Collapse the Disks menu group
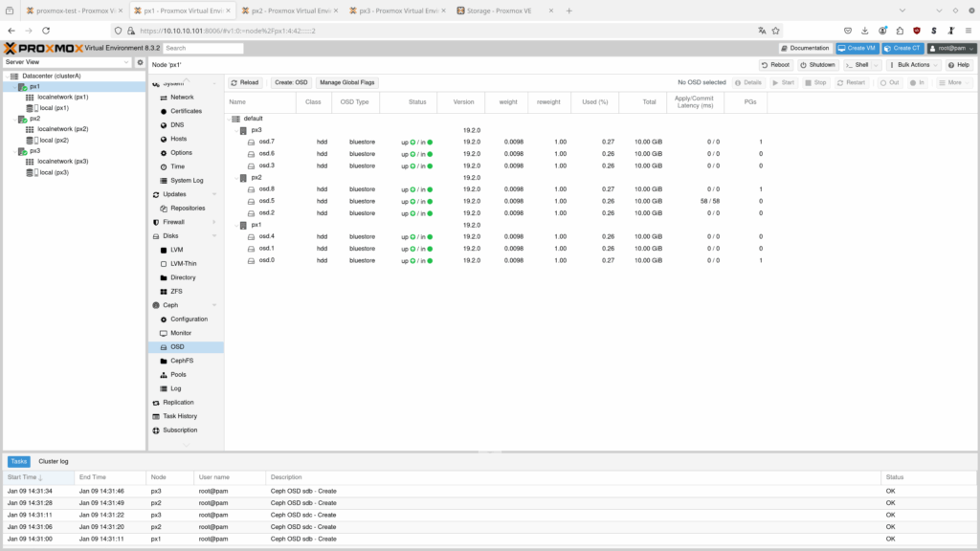 (x=214, y=236)
